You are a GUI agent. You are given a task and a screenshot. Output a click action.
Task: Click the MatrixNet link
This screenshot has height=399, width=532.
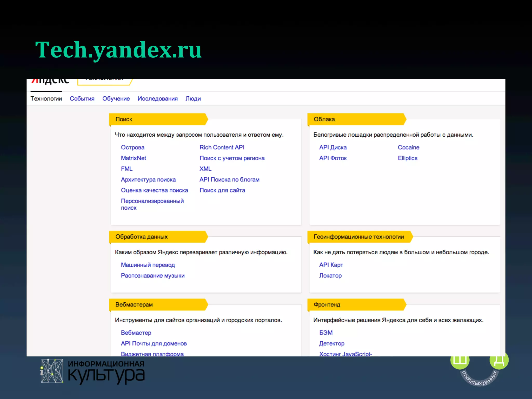click(x=134, y=158)
